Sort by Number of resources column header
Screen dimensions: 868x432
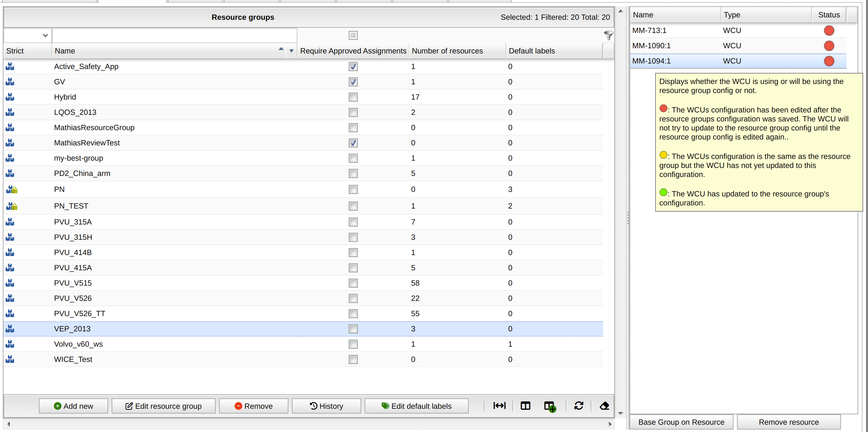click(447, 51)
